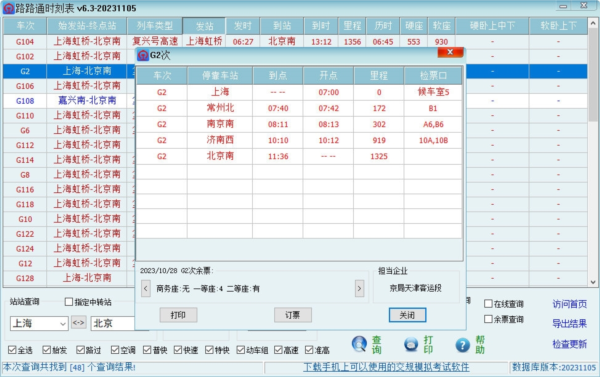Click the 到时 column header
Viewport: 600px width, 377px height.
coord(321,26)
